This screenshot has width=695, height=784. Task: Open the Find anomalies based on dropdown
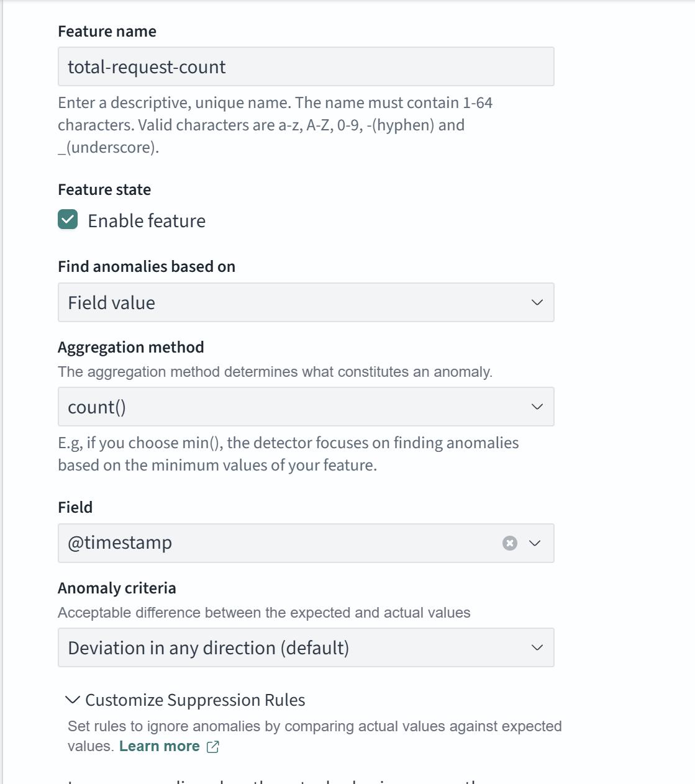pos(298,302)
